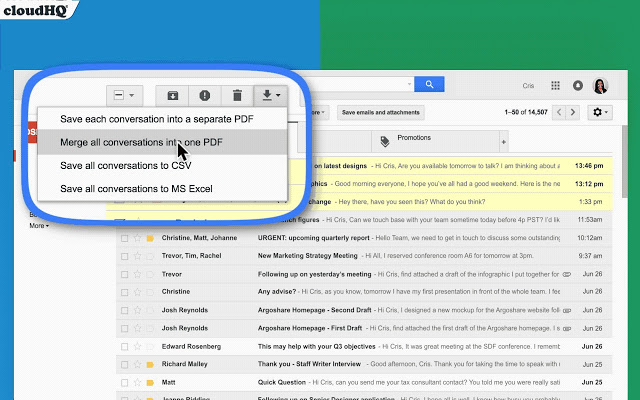The width and height of the screenshot is (640, 400).
Task: Click the Save emails and attachments button
Action: (x=380, y=112)
